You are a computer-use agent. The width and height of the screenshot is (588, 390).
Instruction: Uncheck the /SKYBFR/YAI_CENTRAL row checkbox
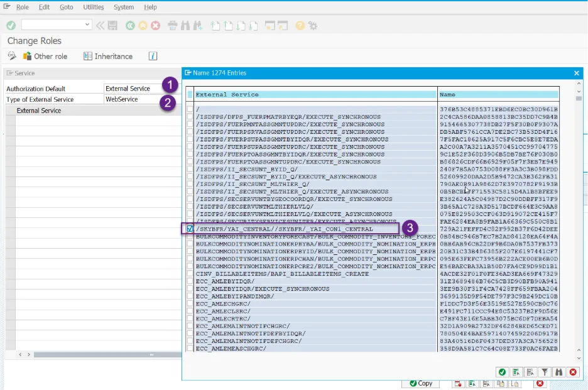point(190,229)
